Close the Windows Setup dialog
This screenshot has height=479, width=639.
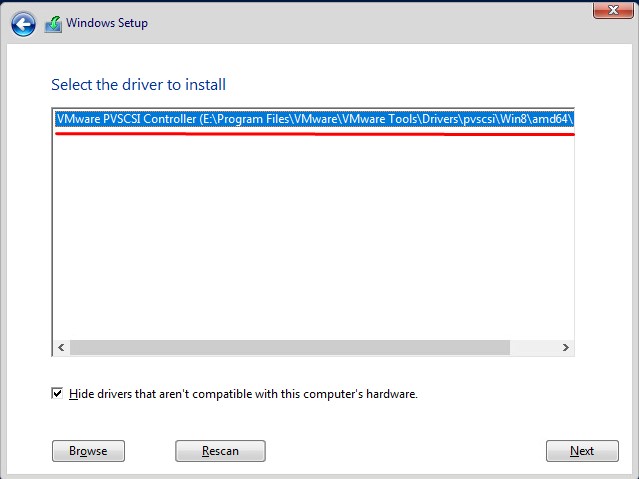[613, 9]
